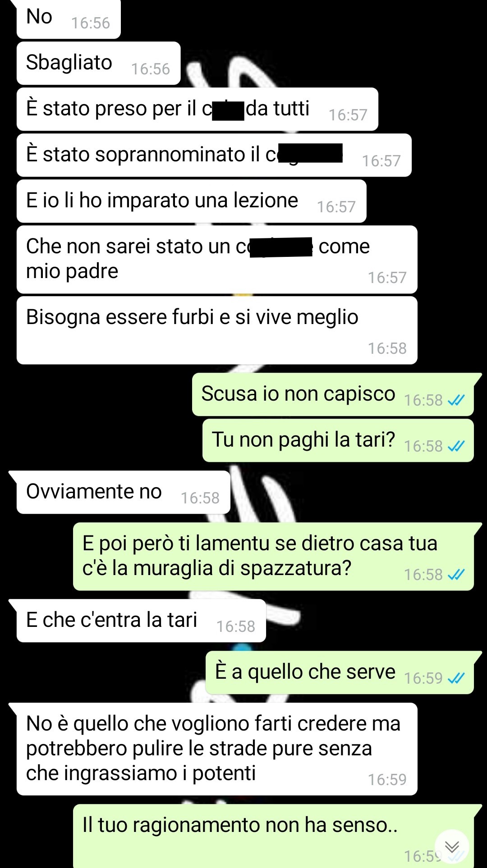Tap read ticks on the 'muraglia di spazzatura' message
Image resolution: width=487 pixels, height=868 pixels.
tap(456, 575)
